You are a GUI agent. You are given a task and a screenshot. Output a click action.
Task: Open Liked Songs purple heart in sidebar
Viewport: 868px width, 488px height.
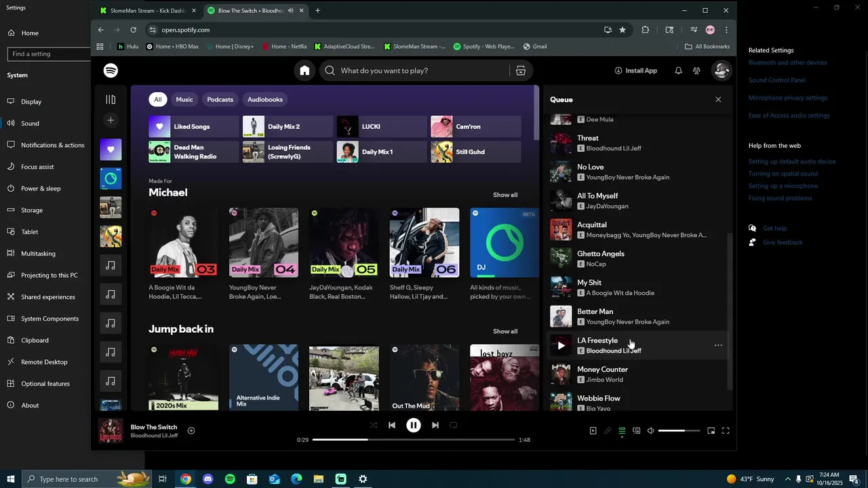click(111, 150)
